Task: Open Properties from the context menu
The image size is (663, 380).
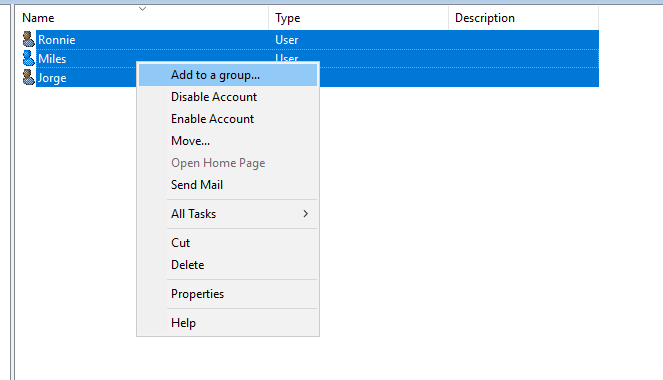Action: [228, 294]
